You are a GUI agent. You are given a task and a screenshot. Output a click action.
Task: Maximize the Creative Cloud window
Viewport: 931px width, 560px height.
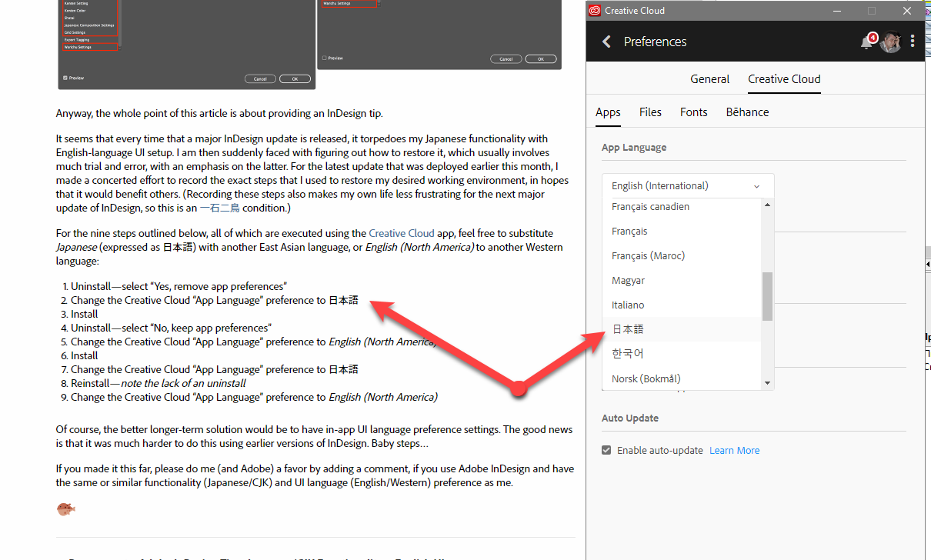point(872,11)
